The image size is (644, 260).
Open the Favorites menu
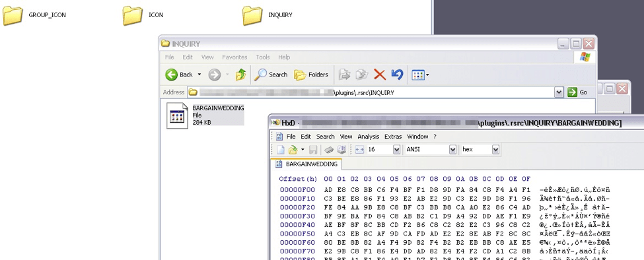234,57
